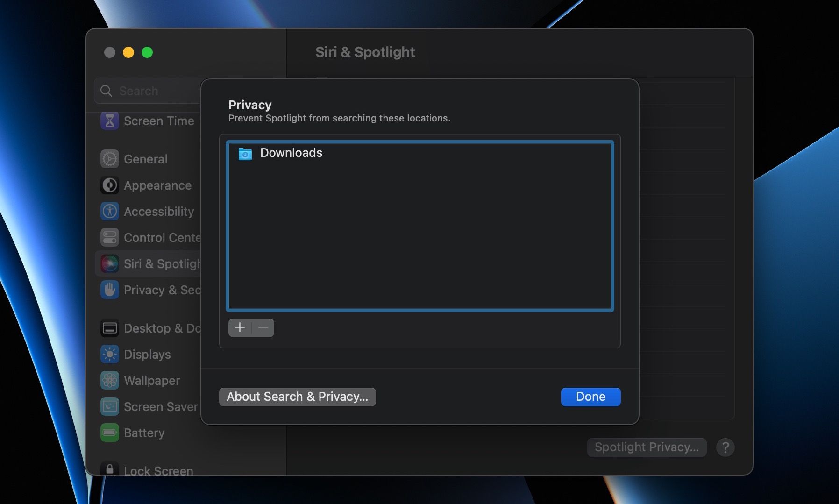Open Screen Saver settings
The height and width of the screenshot is (504, 839).
coord(149,407)
